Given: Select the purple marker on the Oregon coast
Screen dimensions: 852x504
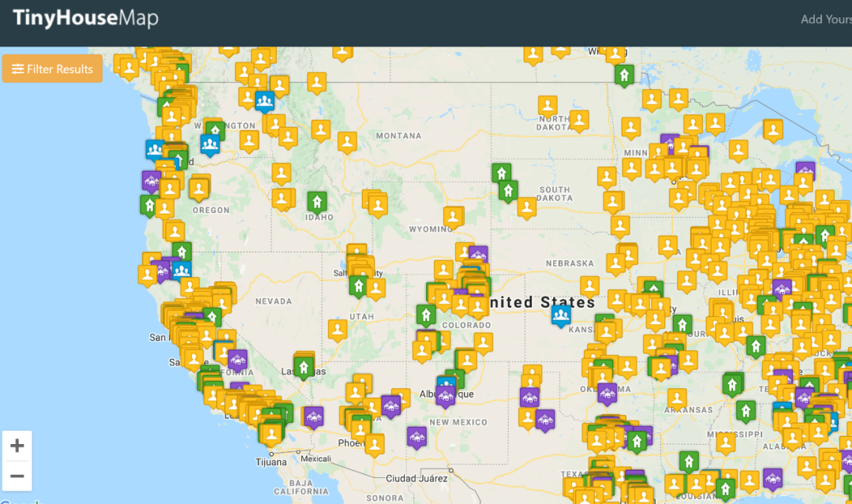Looking at the screenshot, I should pyautogui.click(x=151, y=181).
